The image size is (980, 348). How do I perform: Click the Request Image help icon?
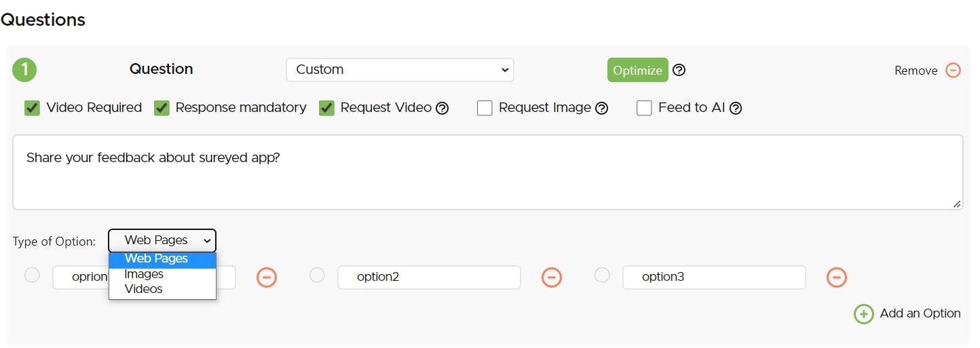pos(601,108)
